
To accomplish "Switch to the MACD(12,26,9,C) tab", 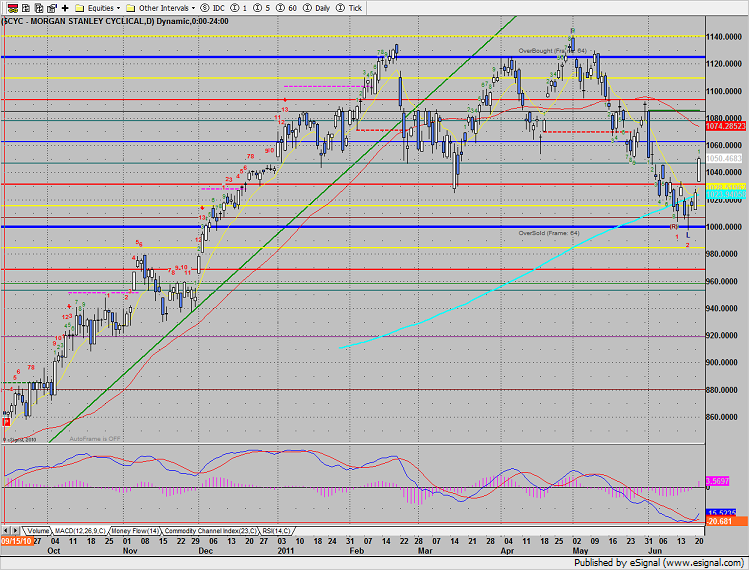I will pos(80,531).
